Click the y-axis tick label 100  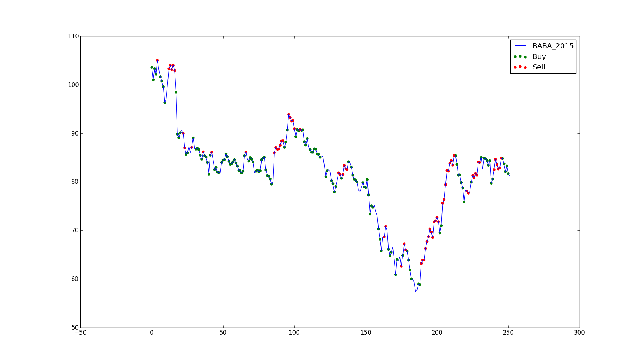coord(73,85)
